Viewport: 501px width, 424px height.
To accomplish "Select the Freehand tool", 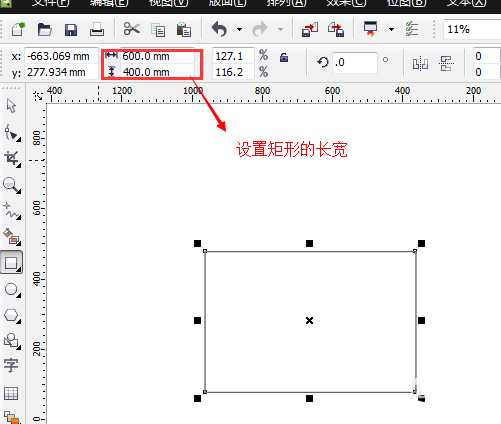I will point(12,211).
